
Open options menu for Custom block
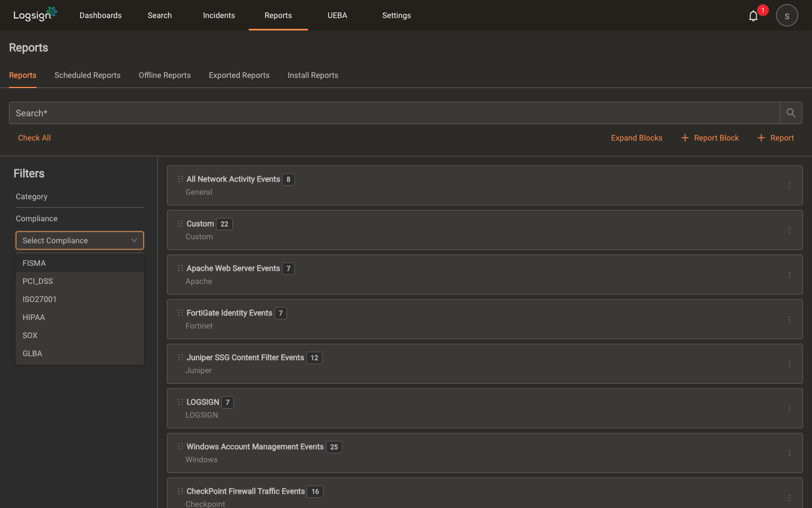tap(789, 230)
